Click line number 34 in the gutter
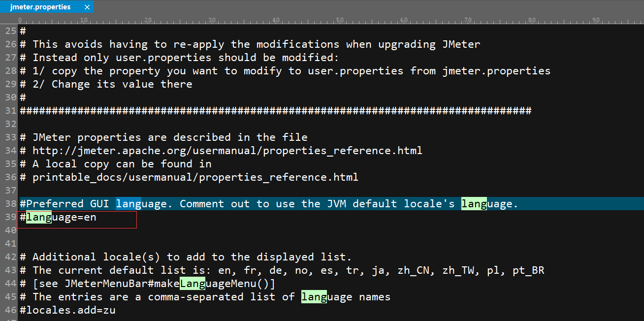Image resolution: width=644 pixels, height=321 pixels. tap(11, 151)
